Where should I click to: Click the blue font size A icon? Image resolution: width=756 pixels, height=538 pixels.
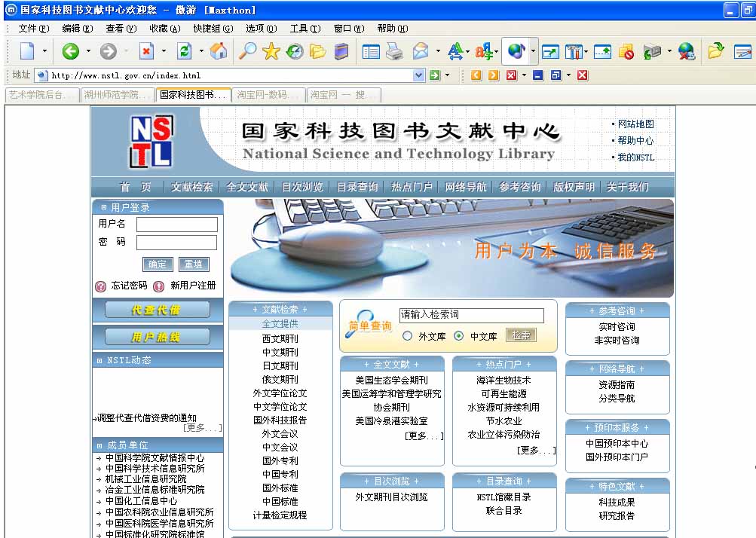click(x=455, y=51)
